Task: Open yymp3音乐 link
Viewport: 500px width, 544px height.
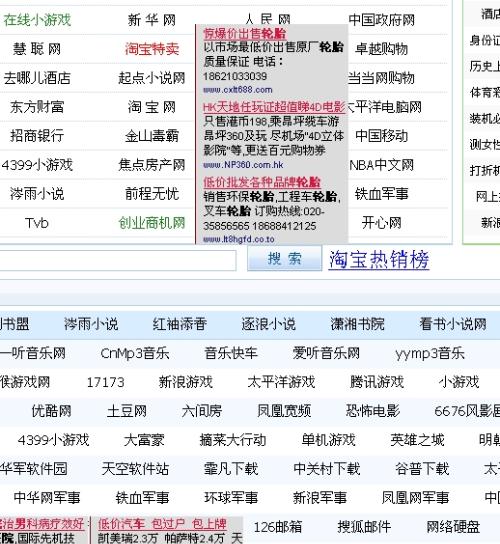Action: (x=430, y=353)
